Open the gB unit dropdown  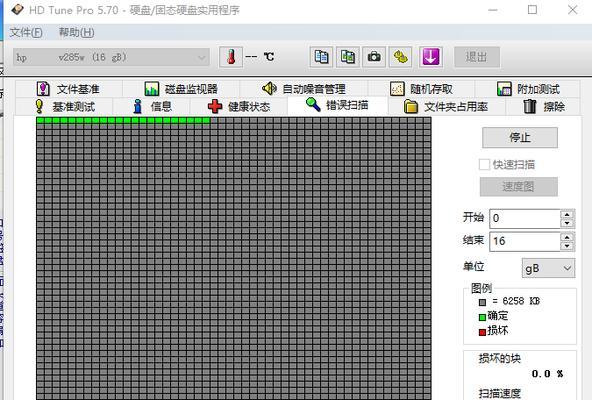coord(549,268)
